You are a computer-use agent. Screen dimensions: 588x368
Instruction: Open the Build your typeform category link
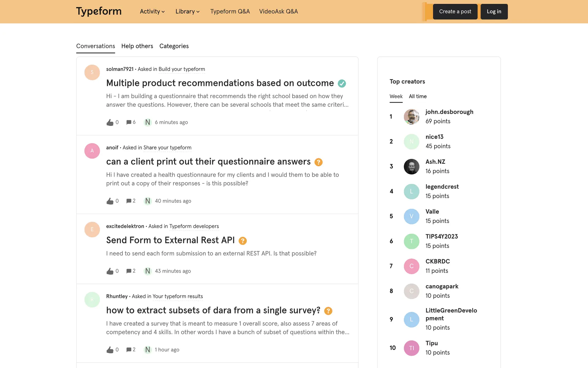tap(182, 69)
